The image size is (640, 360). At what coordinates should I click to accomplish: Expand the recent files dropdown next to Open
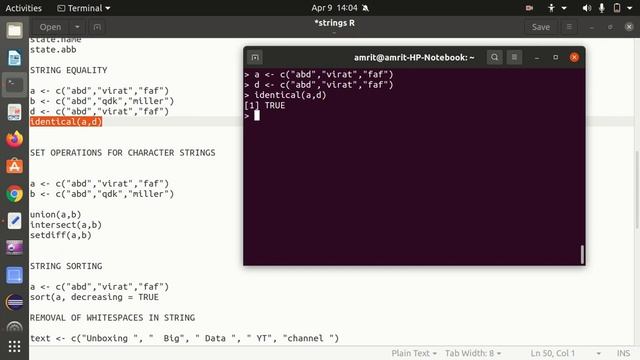pyautogui.click(x=77, y=27)
